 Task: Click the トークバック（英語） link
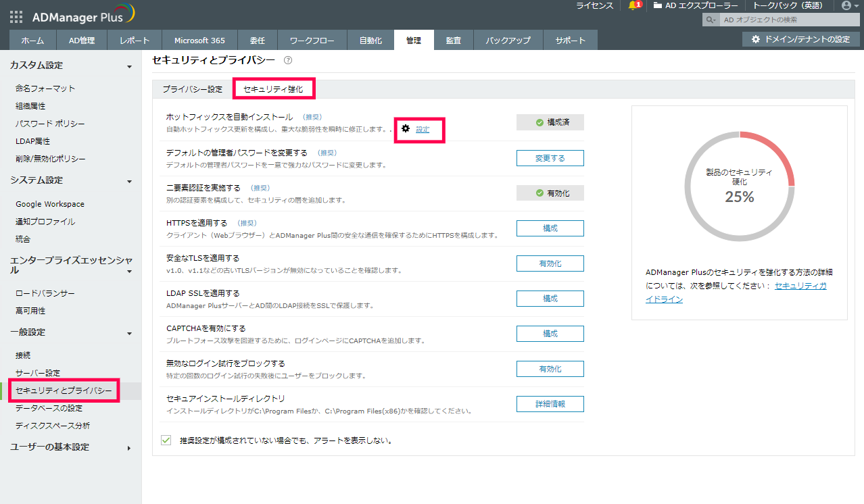788,5
